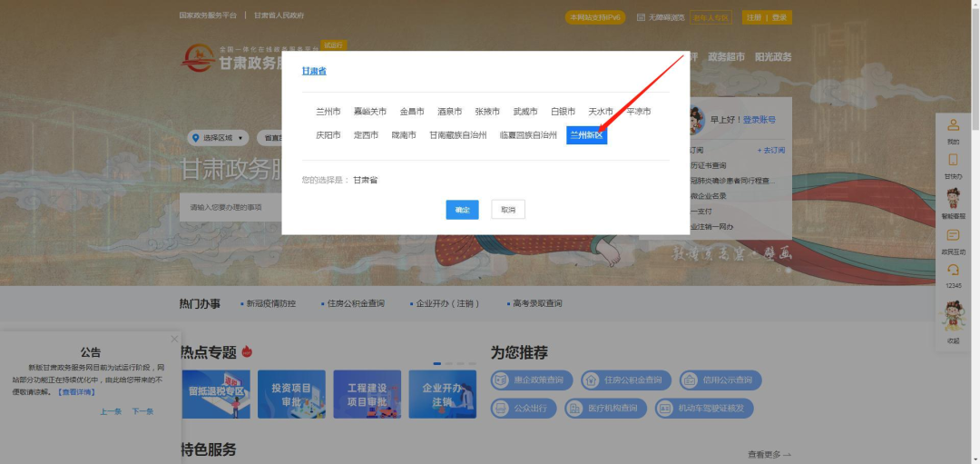Viewport: 980px width, 464px height.
Task: Select 白银市 in the region dialog
Action: pyautogui.click(x=563, y=112)
